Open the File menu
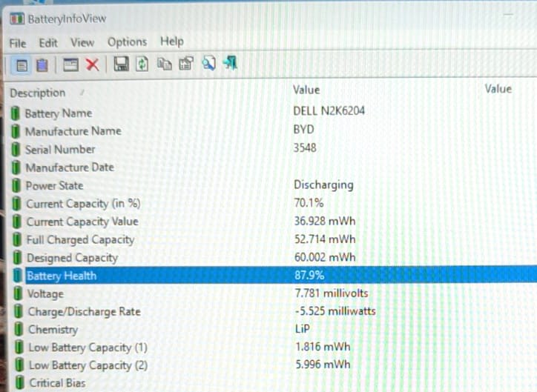 tap(18, 44)
